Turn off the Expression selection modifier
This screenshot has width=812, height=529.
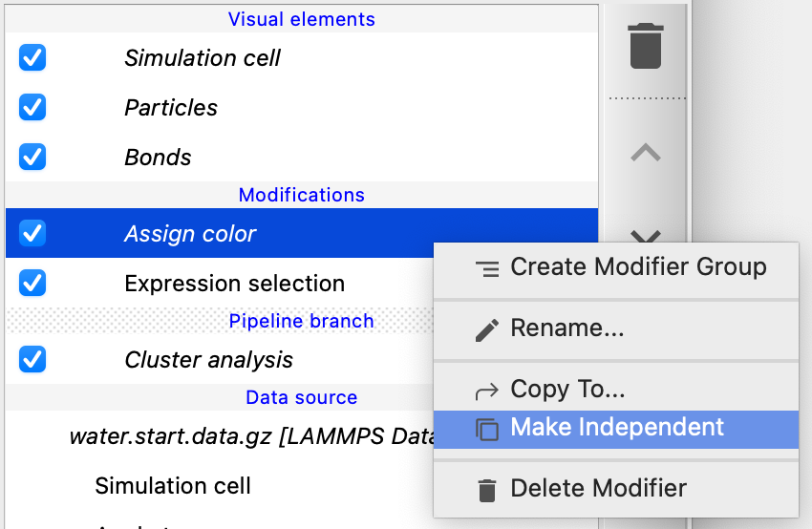pos(32,284)
